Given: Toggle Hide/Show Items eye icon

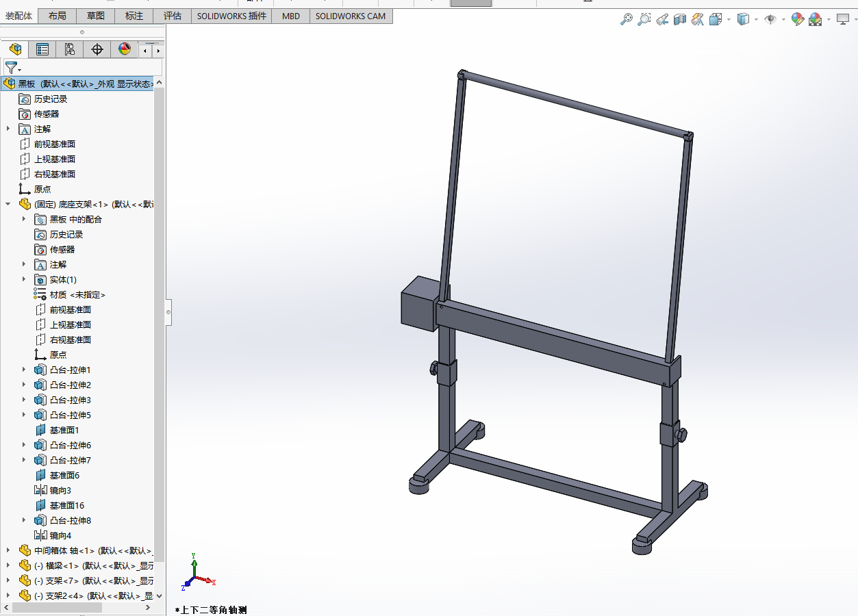Looking at the screenshot, I should click(x=770, y=20).
